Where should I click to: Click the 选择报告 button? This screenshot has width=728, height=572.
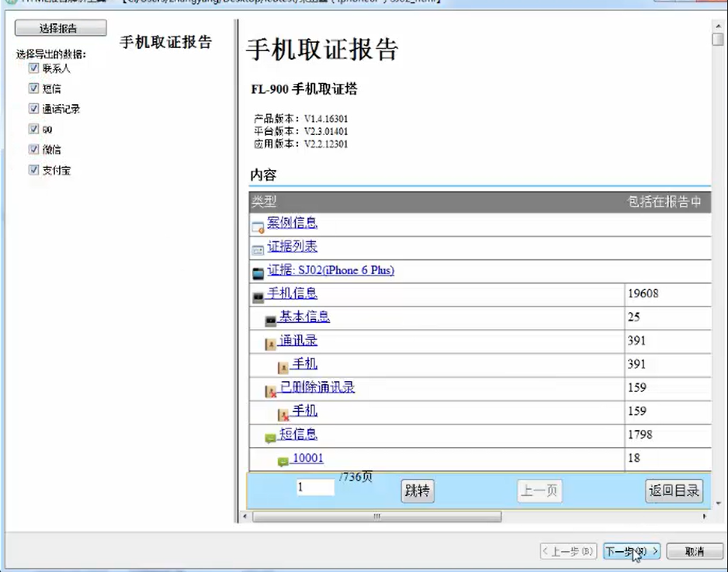(x=61, y=28)
